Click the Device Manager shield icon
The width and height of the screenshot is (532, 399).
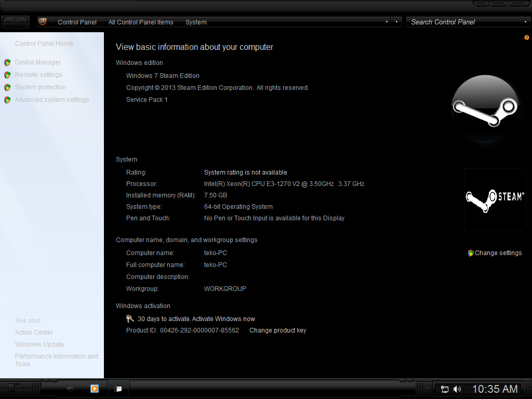click(7, 62)
